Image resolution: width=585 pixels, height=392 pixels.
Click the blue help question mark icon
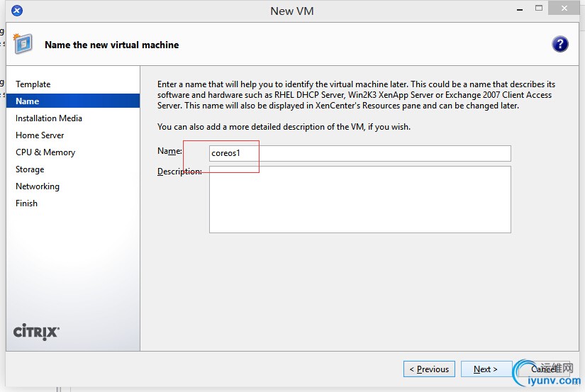[560, 44]
